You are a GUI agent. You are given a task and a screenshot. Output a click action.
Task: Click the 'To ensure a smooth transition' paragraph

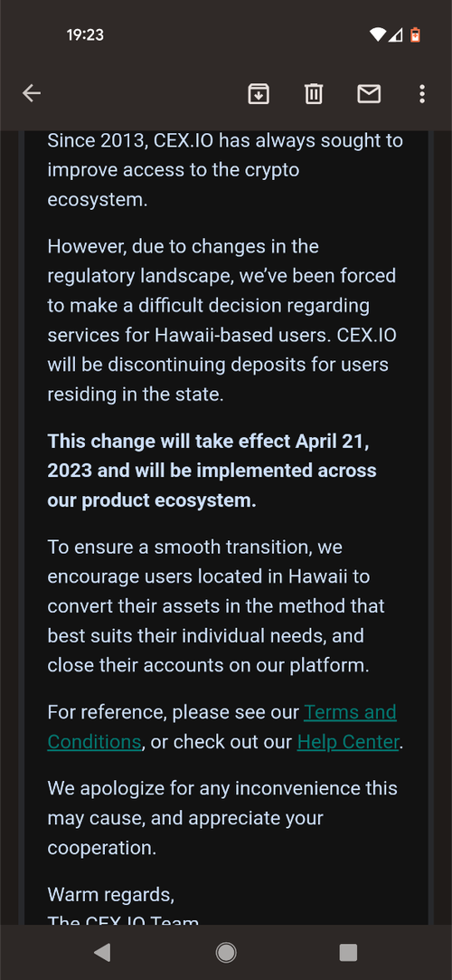216,606
